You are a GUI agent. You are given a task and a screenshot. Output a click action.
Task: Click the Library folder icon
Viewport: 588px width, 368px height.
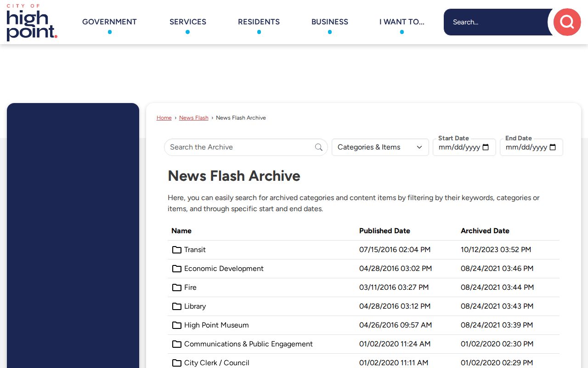[177, 306]
